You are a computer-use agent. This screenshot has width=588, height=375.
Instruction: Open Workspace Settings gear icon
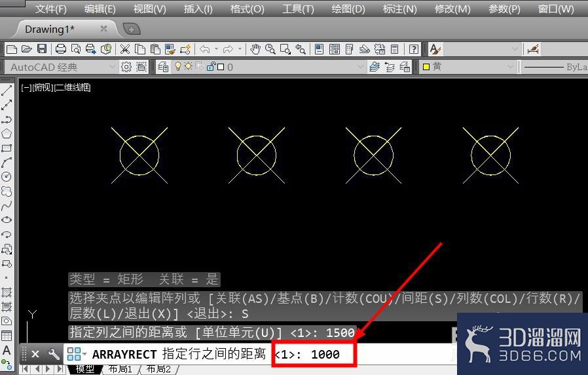coord(126,67)
